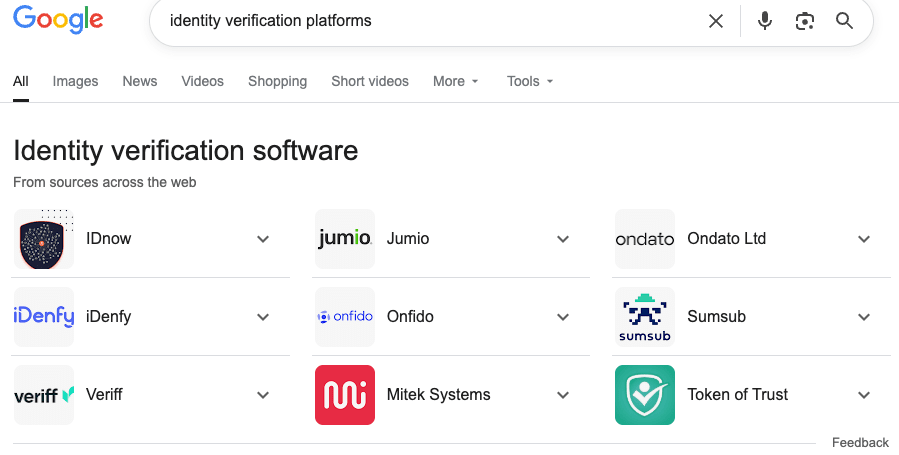
Task: Expand the Onfido entry chevron
Action: tap(564, 317)
